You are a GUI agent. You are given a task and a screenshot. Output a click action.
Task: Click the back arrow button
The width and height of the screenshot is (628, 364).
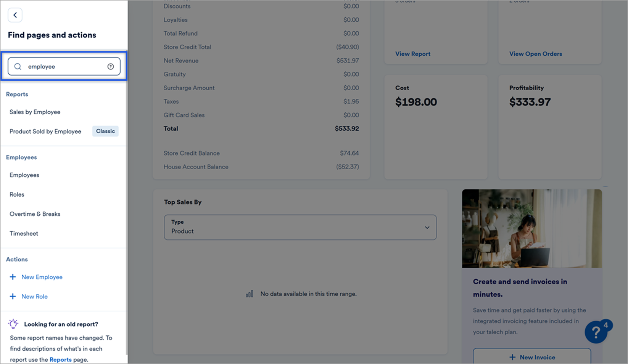[15, 15]
